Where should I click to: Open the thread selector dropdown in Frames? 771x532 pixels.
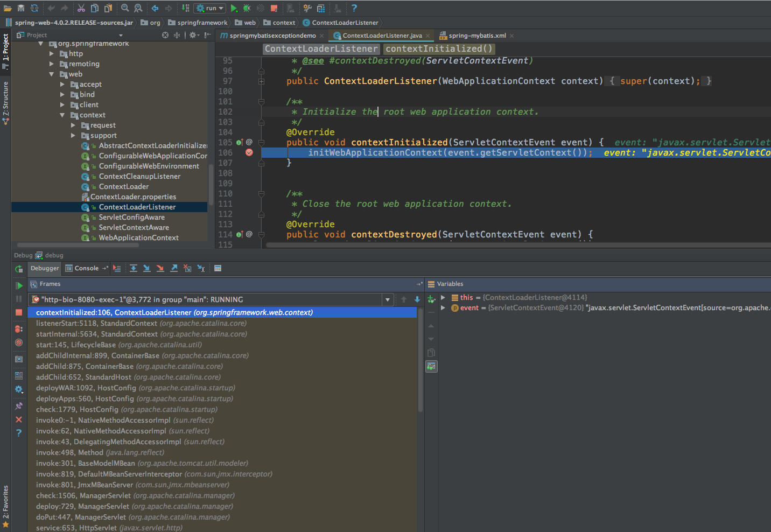click(388, 300)
